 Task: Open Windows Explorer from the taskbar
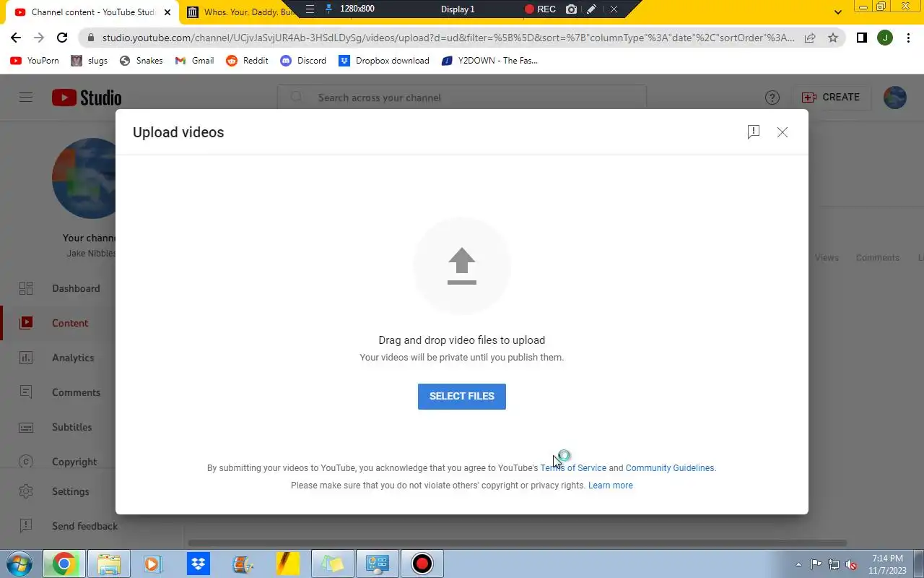(108, 564)
